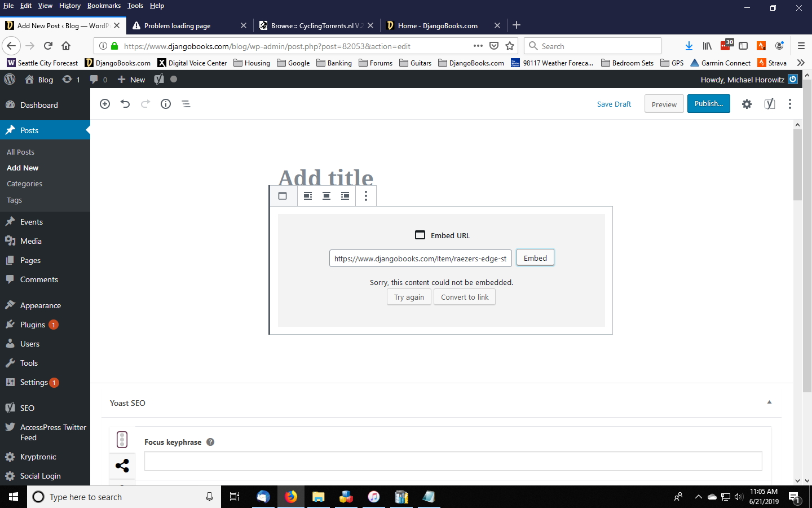Open the Bookmarks menu
The image size is (812, 508).
[104, 6]
